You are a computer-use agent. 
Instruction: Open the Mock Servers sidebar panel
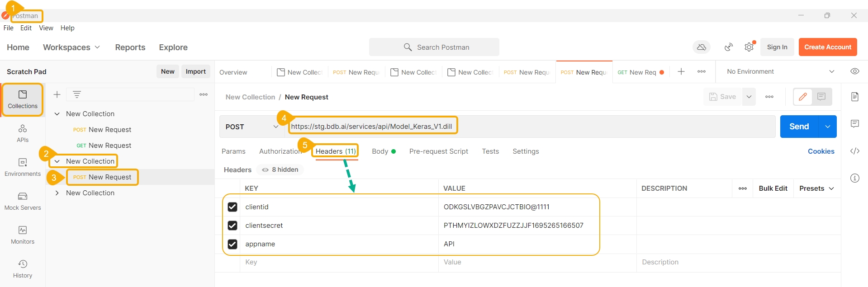pos(23,201)
